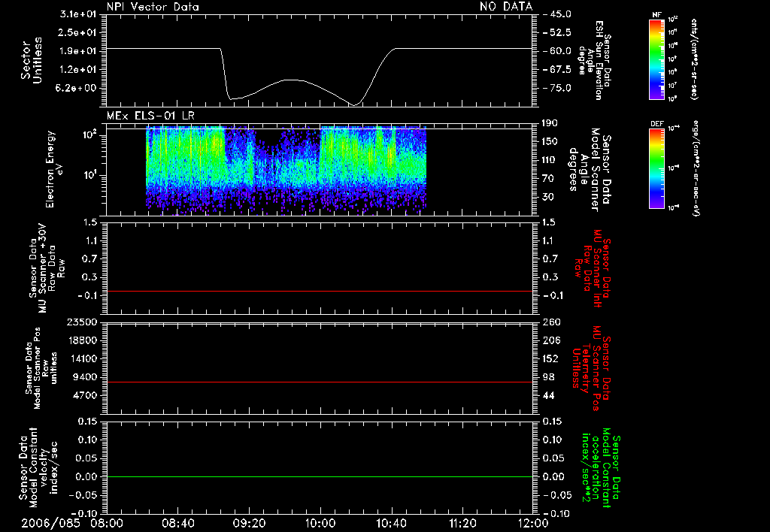Click the 190 scanner angle tick value
The height and width of the screenshot is (532, 770).
click(x=550, y=123)
